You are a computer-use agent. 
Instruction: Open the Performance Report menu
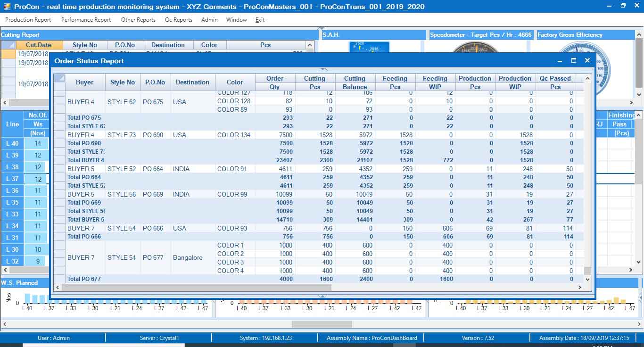[x=86, y=20]
